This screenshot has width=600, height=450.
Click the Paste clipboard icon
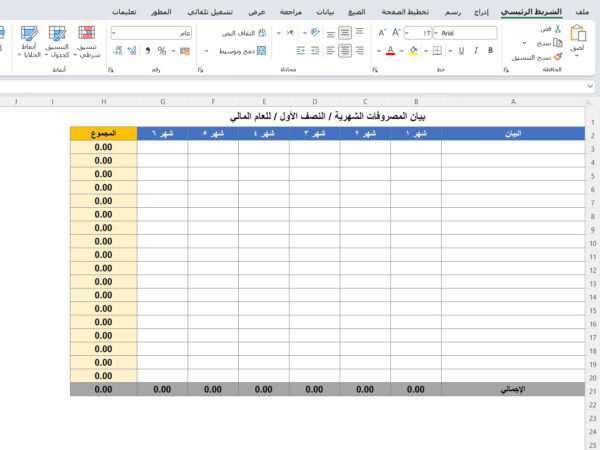pos(578,34)
